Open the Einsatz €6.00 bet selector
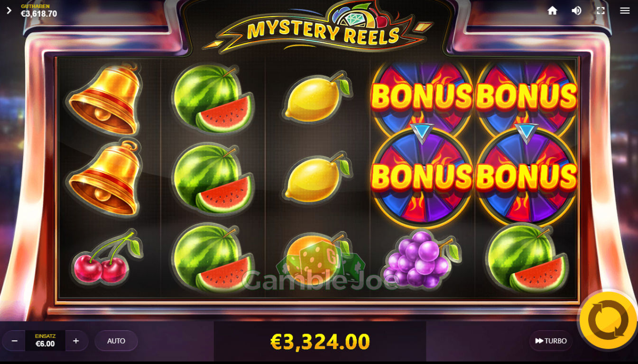 click(45, 341)
